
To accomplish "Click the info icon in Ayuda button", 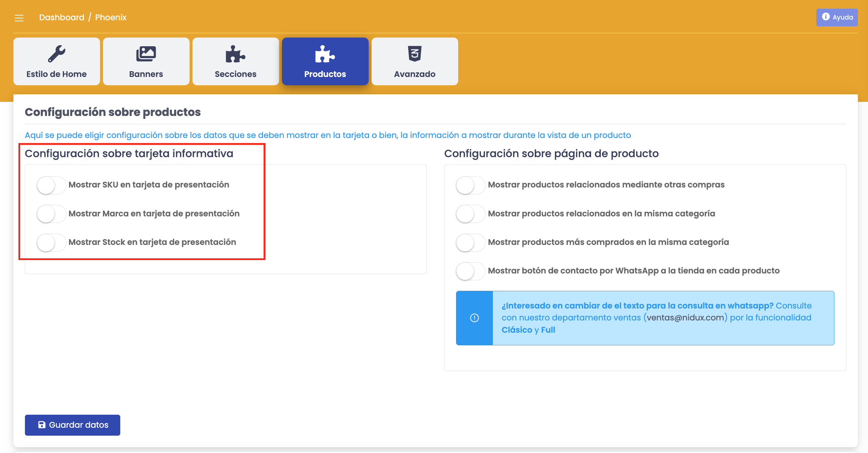I will click(826, 17).
